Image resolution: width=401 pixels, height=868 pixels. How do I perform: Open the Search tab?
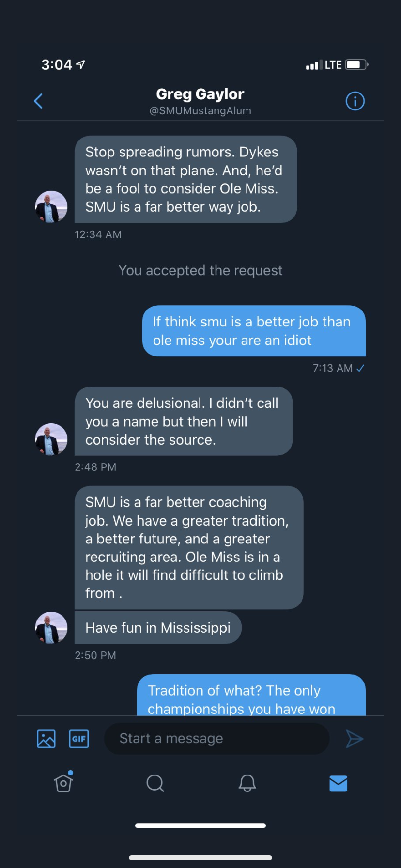(155, 783)
